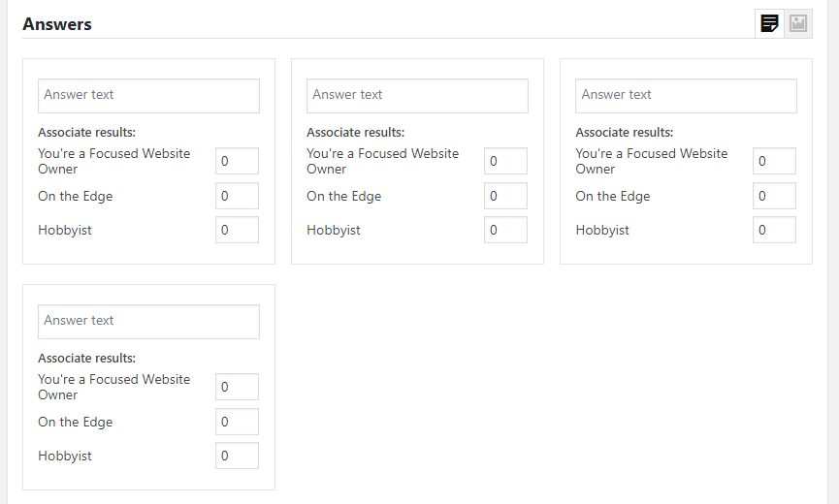Click first answer's Associate results label
The width and height of the screenshot is (839, 504).
[86, 133]
